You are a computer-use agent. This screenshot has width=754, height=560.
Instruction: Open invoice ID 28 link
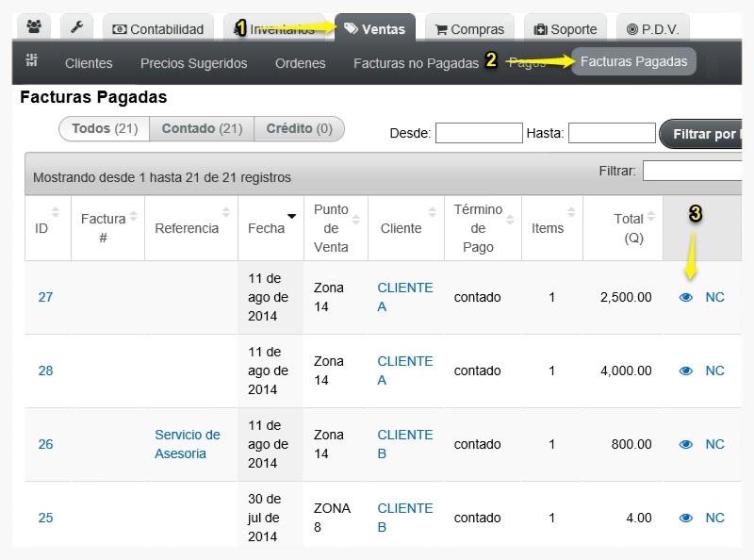[x=45, y=371]
